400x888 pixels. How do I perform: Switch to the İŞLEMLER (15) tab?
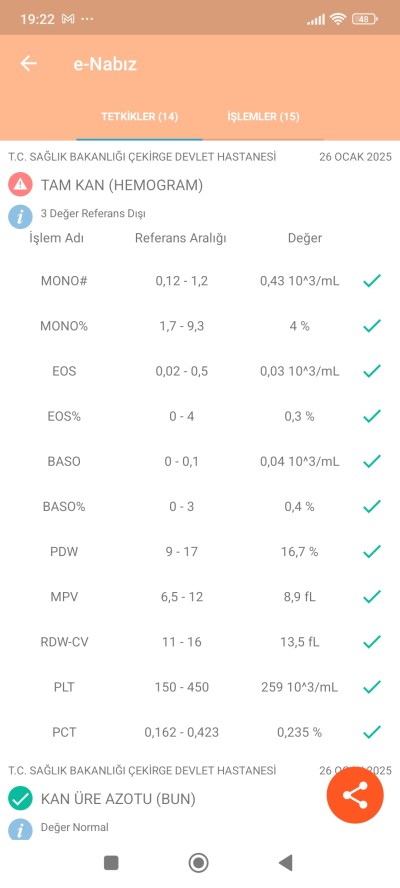(x=263, y=117)
